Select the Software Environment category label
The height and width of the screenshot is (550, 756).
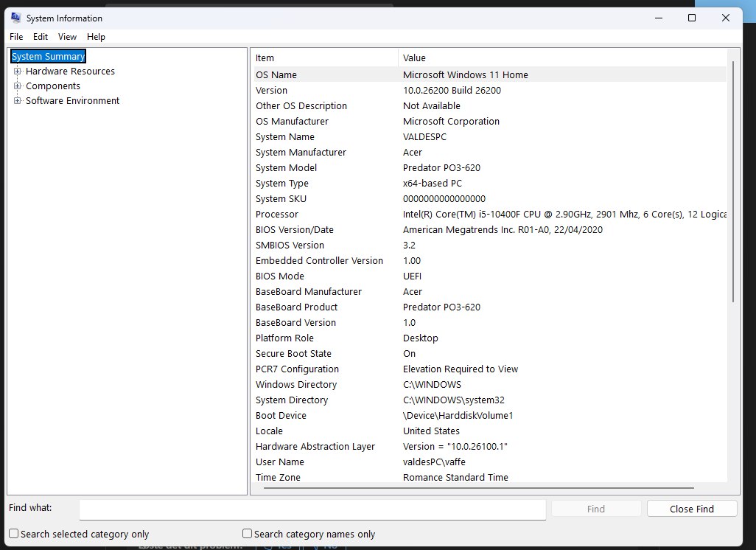click(72, 101)
